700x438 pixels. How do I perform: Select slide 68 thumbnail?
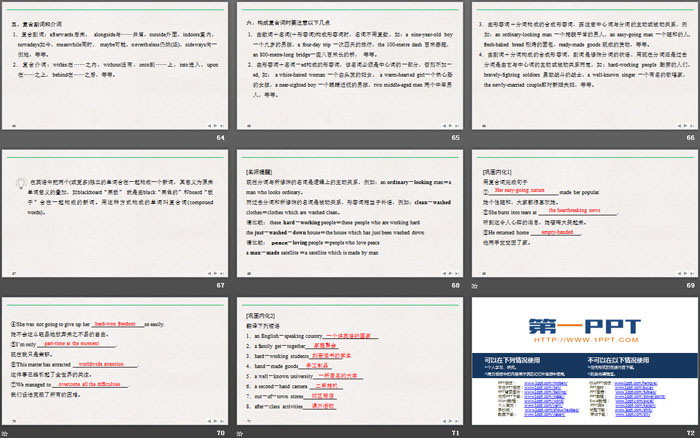(x=350, y=213)
